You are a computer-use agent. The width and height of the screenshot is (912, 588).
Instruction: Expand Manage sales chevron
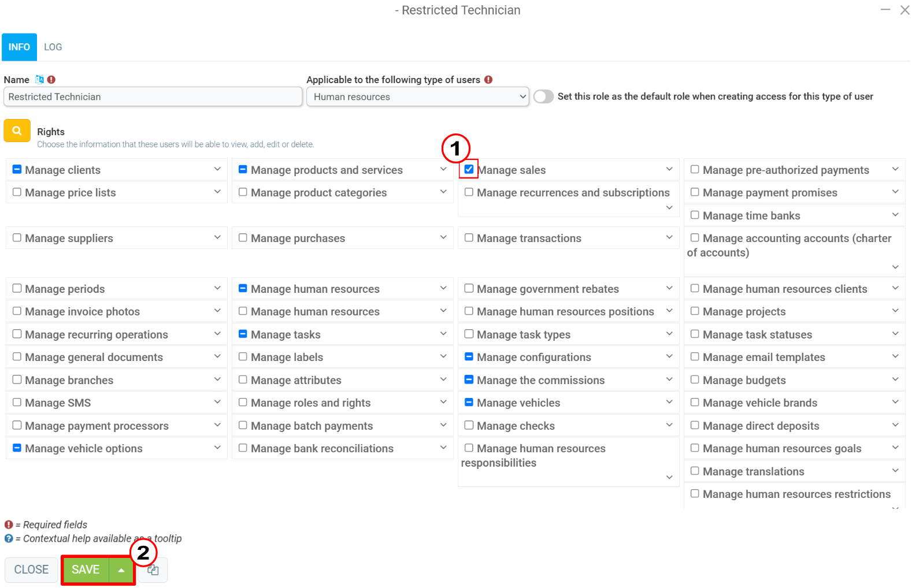click(x=669, y=169)
